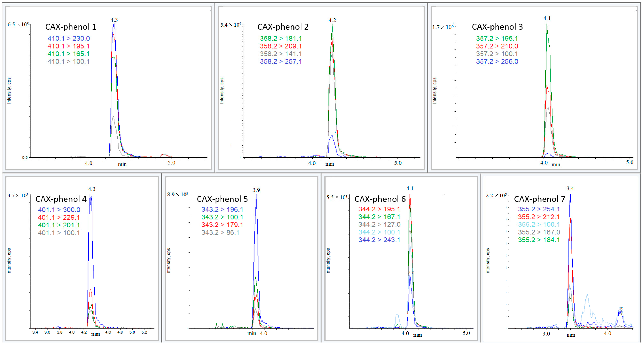Screen dimensions: 644x346
Task: Click the gray 401.1 > 100.1 legend entry
Action: click(59, 233)
